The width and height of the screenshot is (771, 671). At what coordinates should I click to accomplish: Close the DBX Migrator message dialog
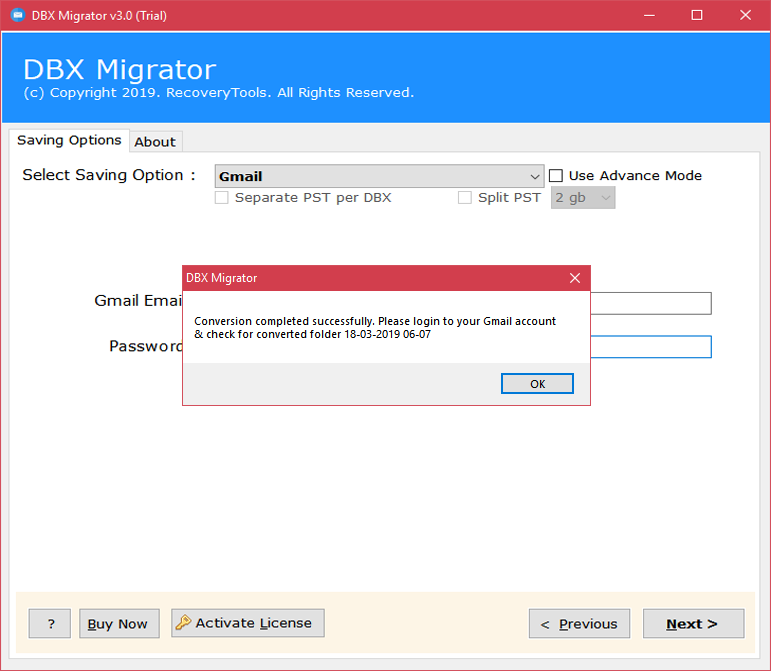pos(575,278)
